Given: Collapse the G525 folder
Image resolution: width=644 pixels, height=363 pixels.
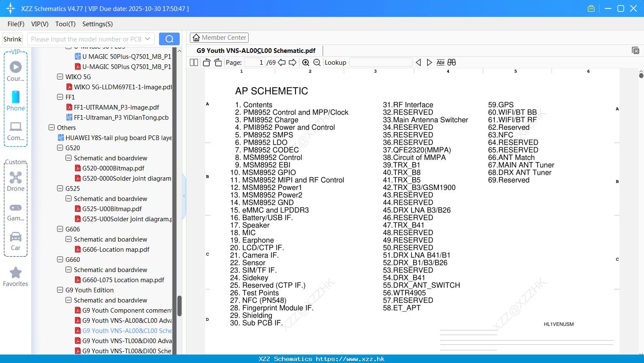Looking at the screenshot, I should point(60,188).
